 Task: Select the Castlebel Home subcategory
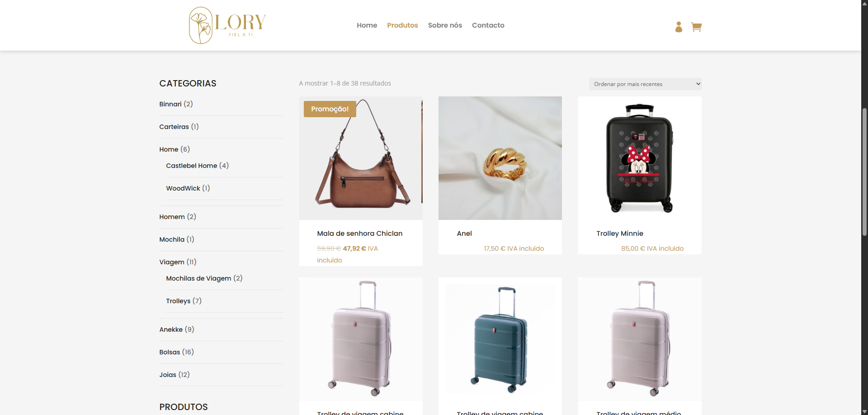tap(192, 166)
